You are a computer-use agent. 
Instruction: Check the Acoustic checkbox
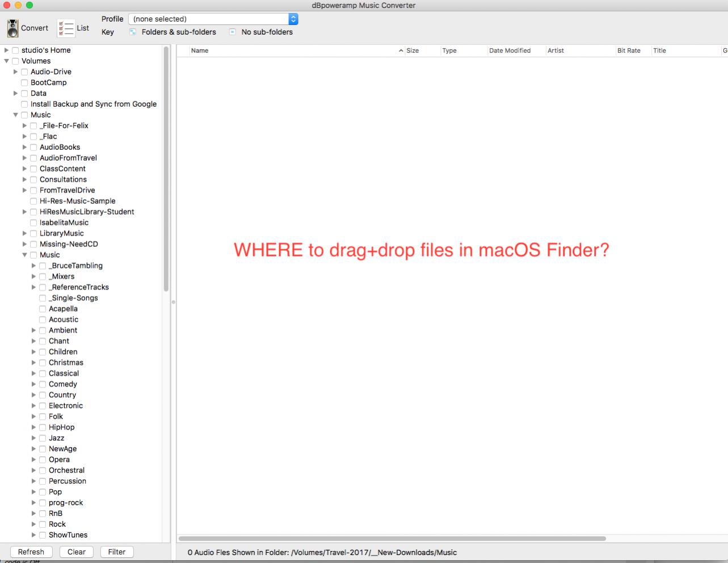tap(43, 320)
